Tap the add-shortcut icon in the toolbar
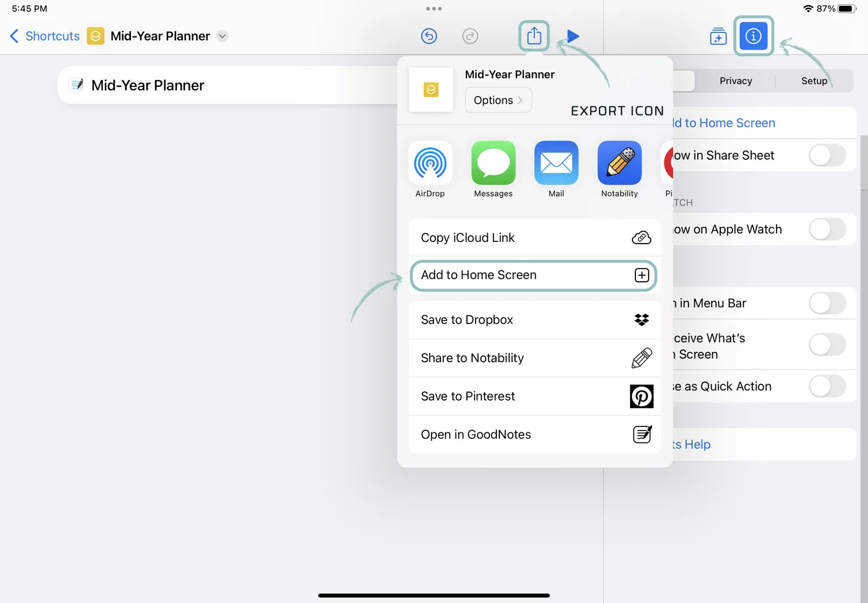This screenshot has width=868, height=603. click(718, 36)
